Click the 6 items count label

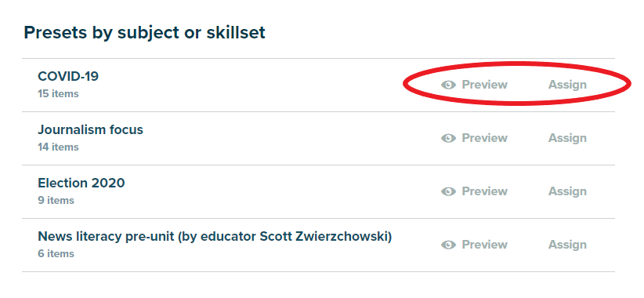point(56,254)
